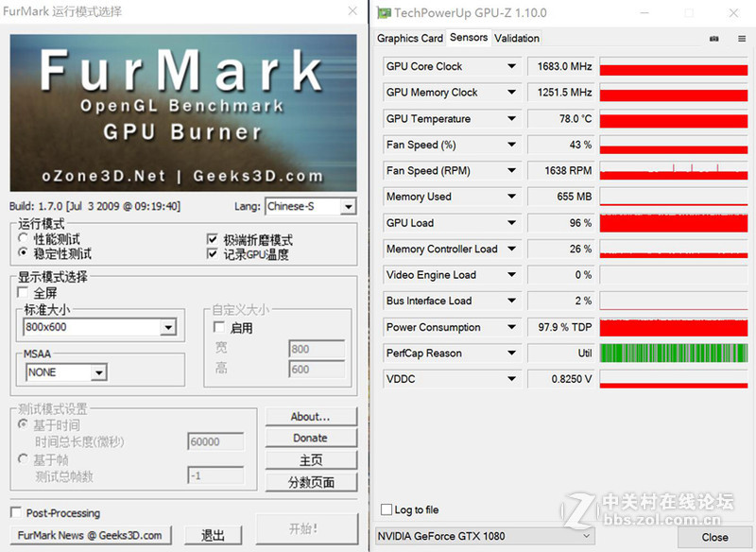Click the GPU-Z Close button

[x=714, y=537]
